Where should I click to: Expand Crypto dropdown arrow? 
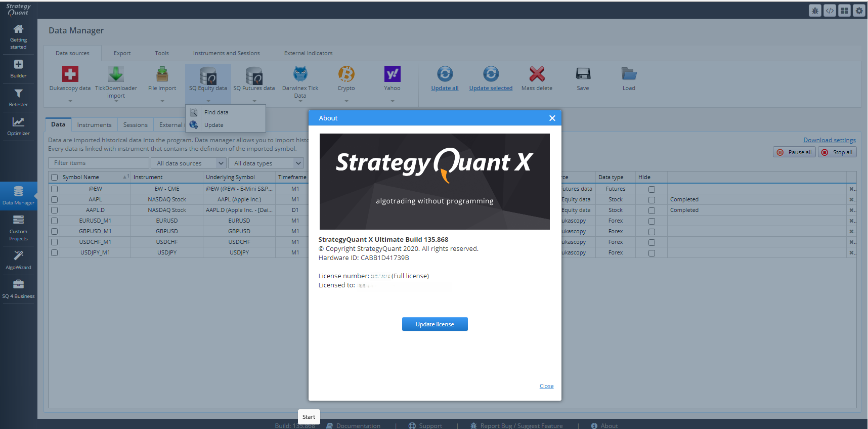point(346,101)
